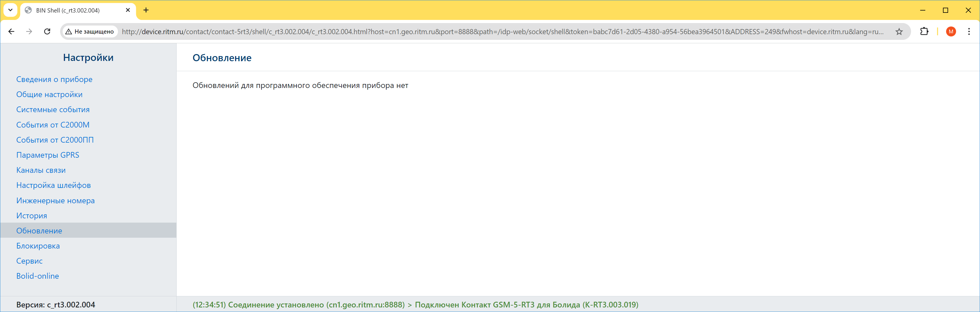The height and width of the screenshot is (312, 980).
Task: Open 'Системные события' section
Action: pyautogui.click(x=53, y=109)
